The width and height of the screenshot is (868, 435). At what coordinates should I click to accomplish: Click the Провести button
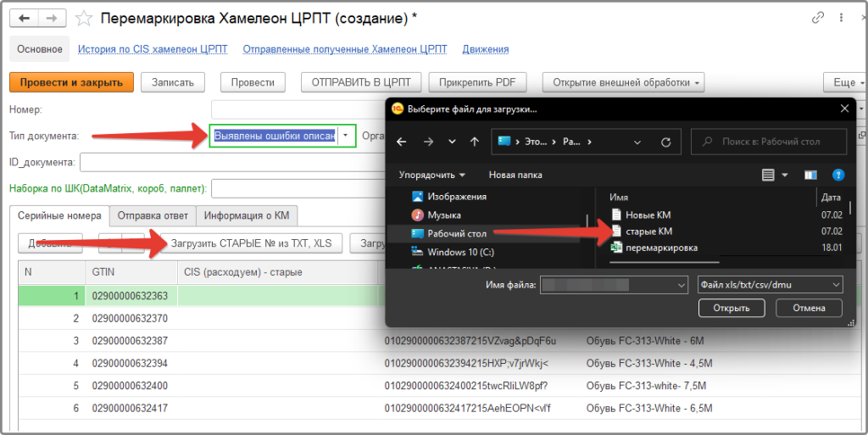(x=253, y=82)
